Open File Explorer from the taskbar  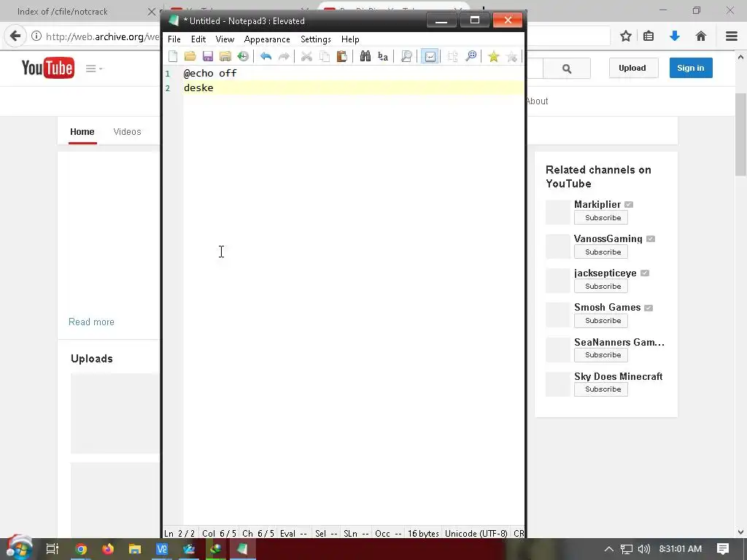tap(135, 549)
